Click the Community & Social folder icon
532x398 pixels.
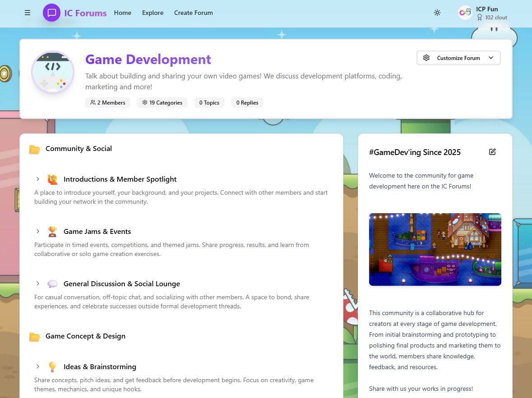(35, 148)
